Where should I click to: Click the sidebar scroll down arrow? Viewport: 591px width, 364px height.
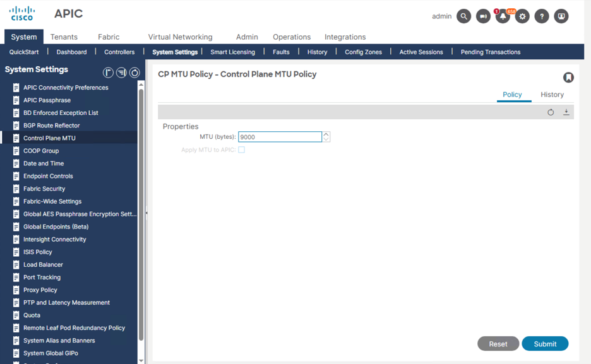pos(141,361)
